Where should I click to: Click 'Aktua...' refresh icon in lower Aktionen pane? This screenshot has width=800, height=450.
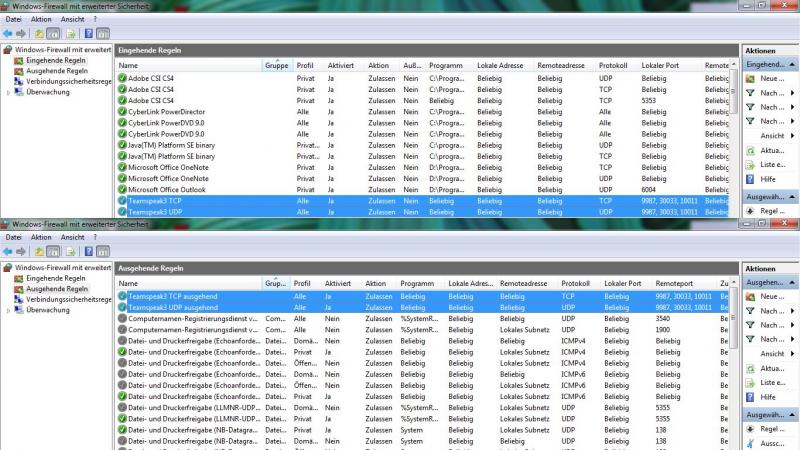point(751,367)
